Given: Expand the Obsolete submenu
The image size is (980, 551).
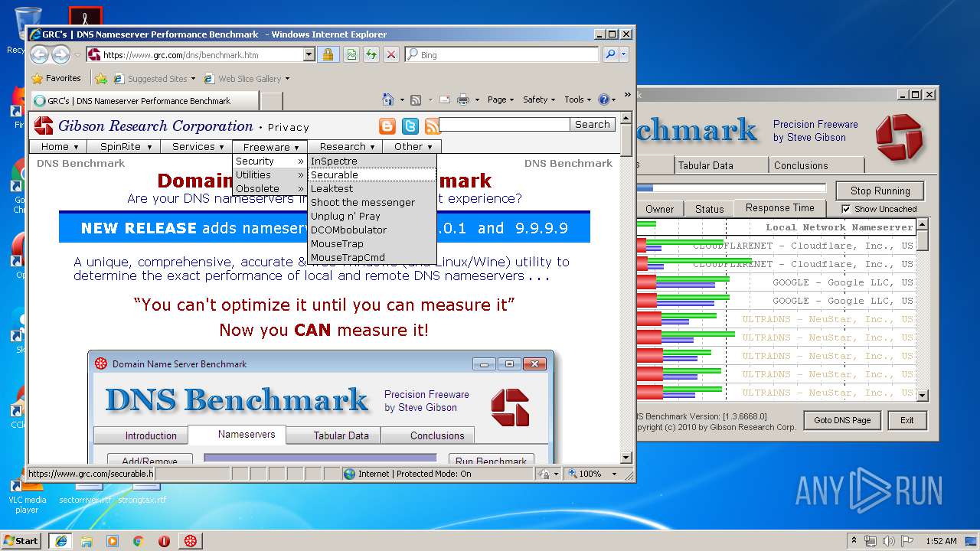Looking at the screenshot, I should [x=269, y=188].
